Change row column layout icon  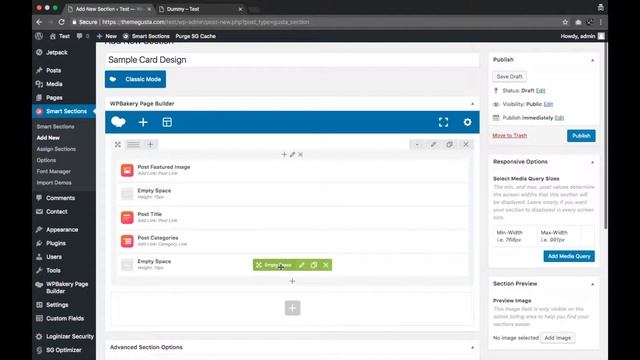coord(133,144)
